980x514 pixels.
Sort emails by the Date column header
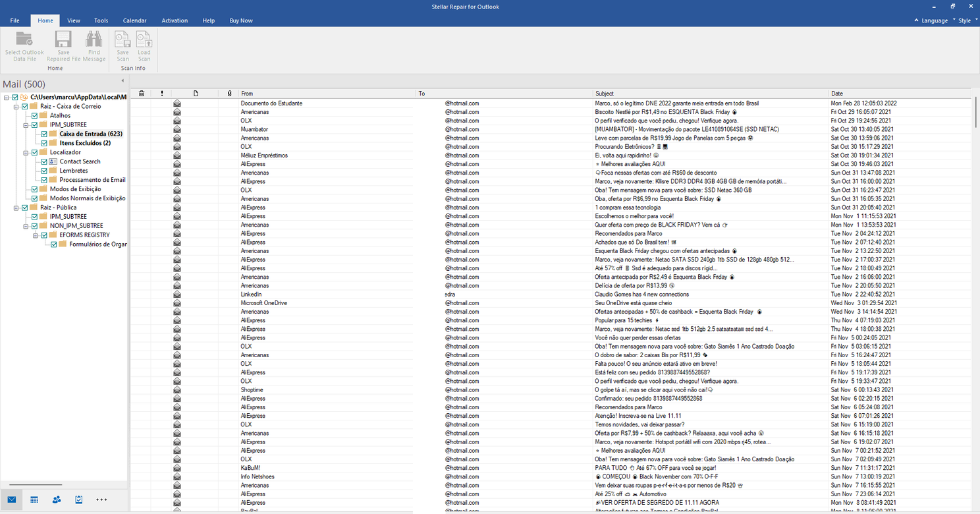coord(900,94)
